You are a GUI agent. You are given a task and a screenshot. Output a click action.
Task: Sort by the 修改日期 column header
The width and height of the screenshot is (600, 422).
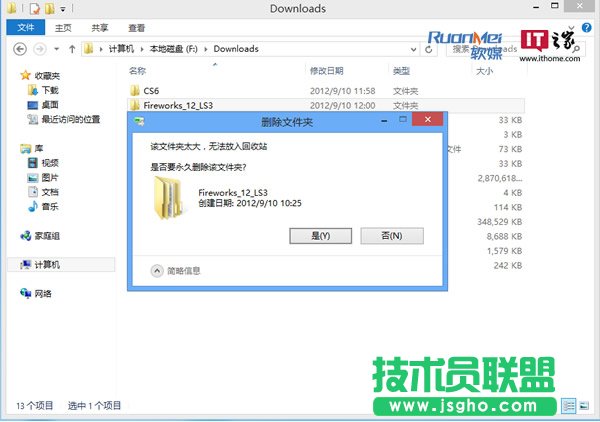[x=326, y=71]
